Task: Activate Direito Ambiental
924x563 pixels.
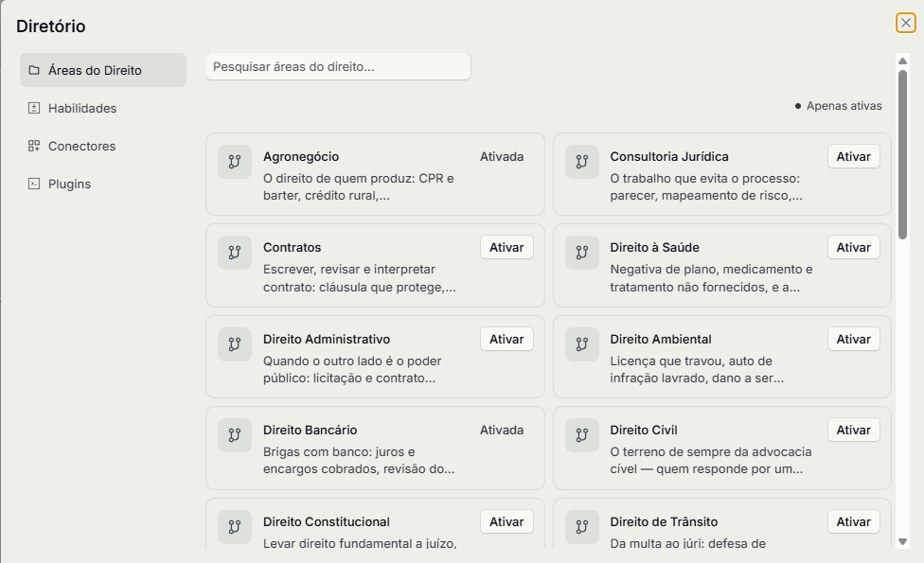Action: coord(853,339)
